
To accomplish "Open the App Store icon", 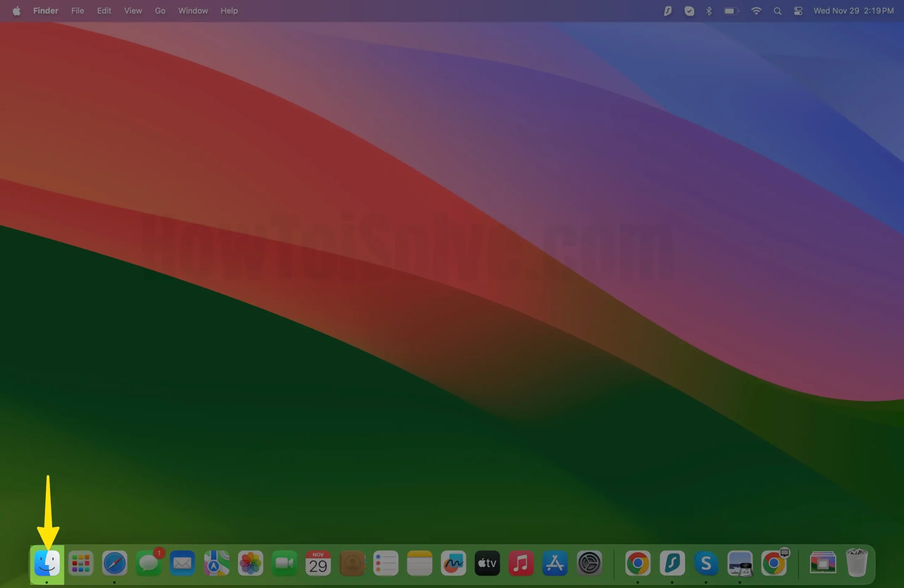I will (554, 563).
